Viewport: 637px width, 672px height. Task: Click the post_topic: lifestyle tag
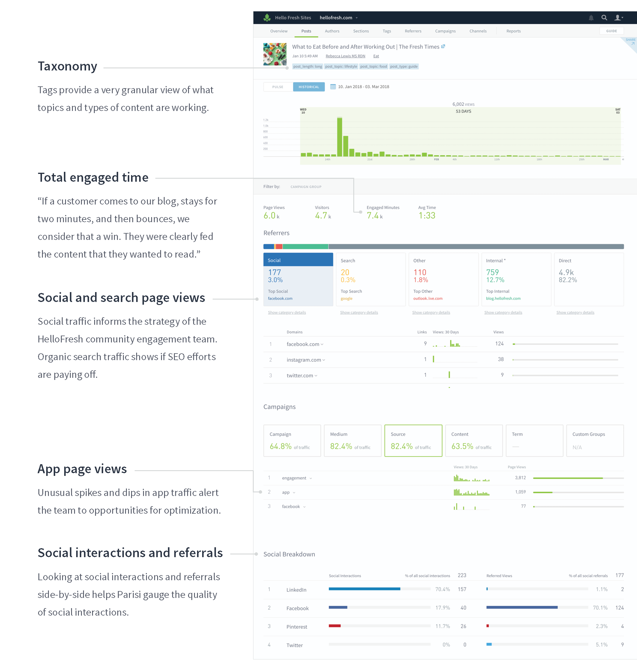(341, 67)
